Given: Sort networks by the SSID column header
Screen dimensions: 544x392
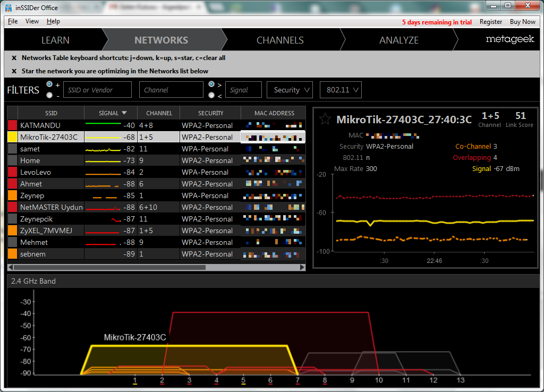Looking at the screenshot, I should [51, 113].
